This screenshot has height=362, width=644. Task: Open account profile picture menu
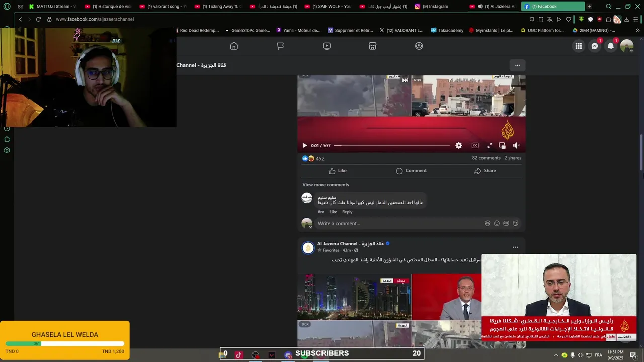(627, 46)
